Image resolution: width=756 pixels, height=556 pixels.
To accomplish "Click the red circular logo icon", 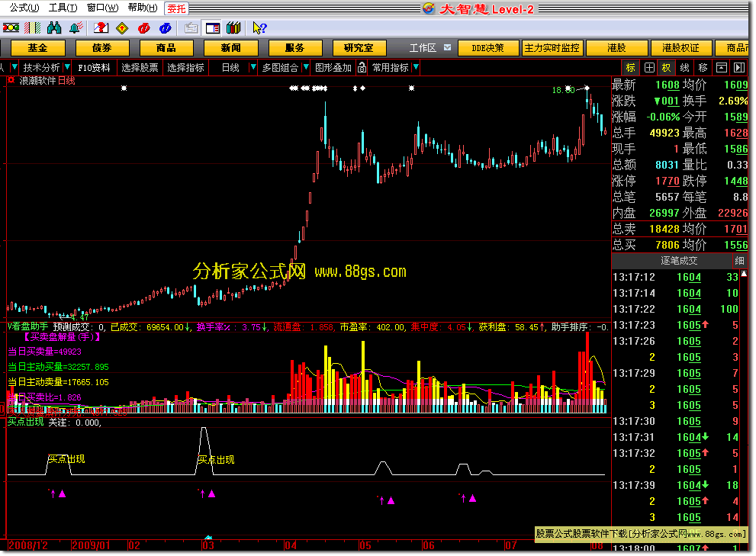I will 143,28.
